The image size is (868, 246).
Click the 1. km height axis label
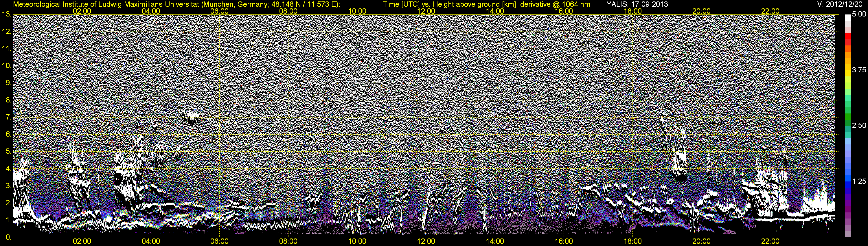pyautogui.click(x=8, y=221)
